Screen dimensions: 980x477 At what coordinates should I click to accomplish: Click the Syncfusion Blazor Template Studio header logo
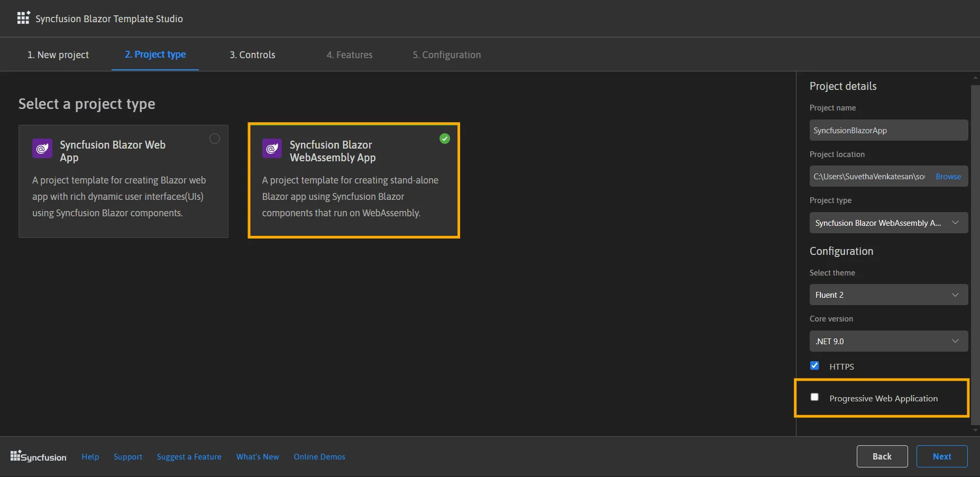coord(23,17)
